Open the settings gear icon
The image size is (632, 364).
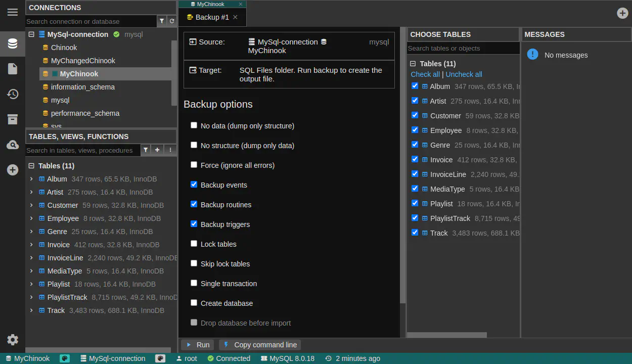tap(13, 340)
